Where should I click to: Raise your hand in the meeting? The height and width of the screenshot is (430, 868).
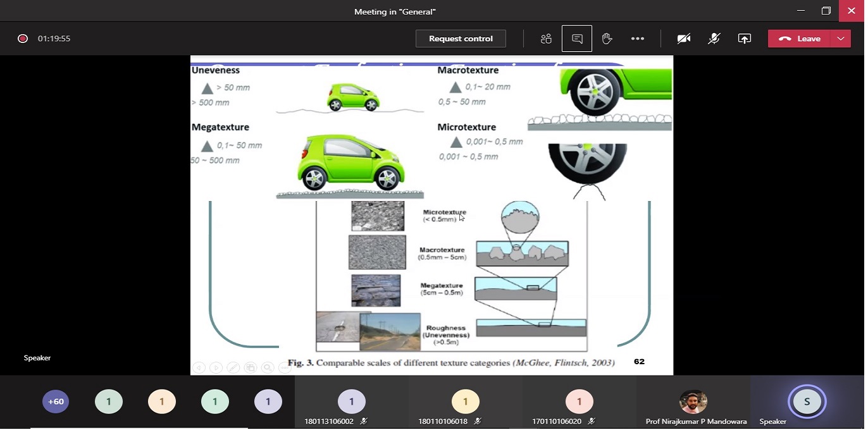tap(607, 39)
